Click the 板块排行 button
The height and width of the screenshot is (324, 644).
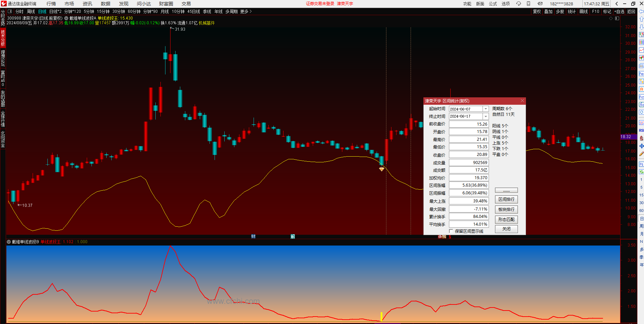(506, 209)
